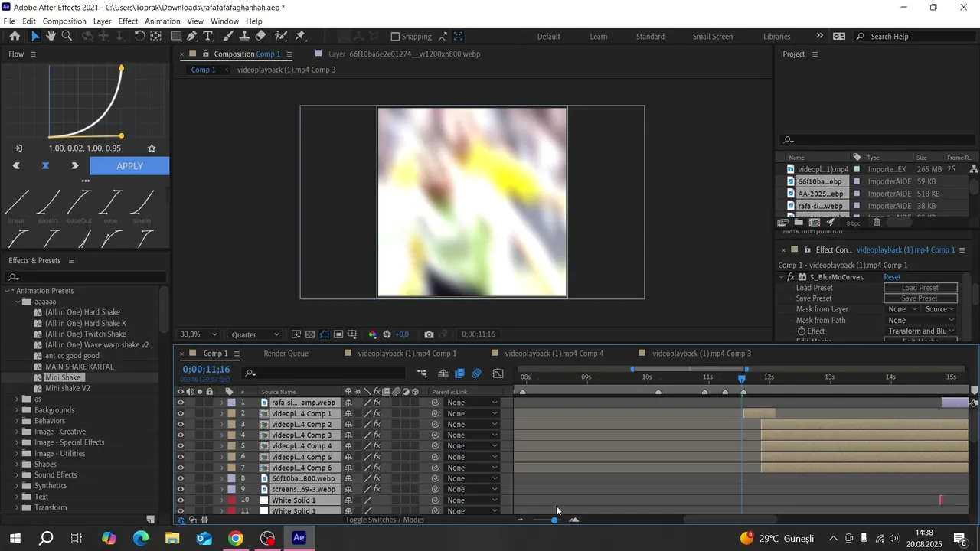Toggle the fx switch on S_BlurMoCurves effect
The height and width of the screenshot is (551, 980).
click(792, 277)
